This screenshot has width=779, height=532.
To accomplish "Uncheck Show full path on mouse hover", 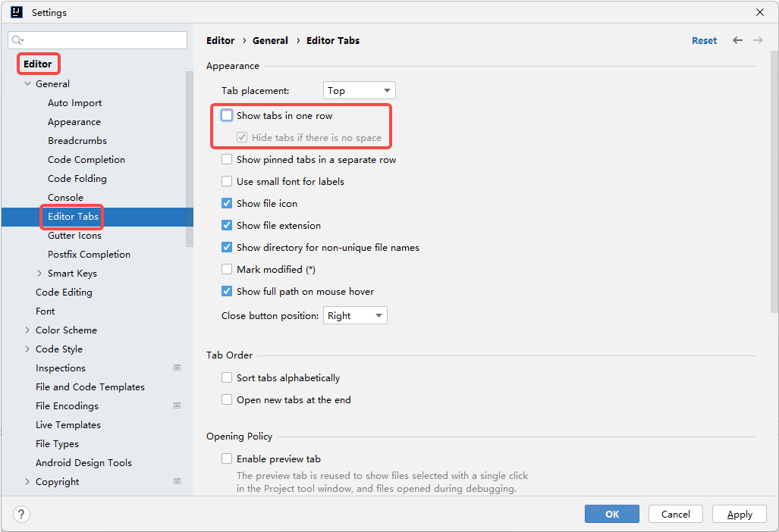I will 227,291.
